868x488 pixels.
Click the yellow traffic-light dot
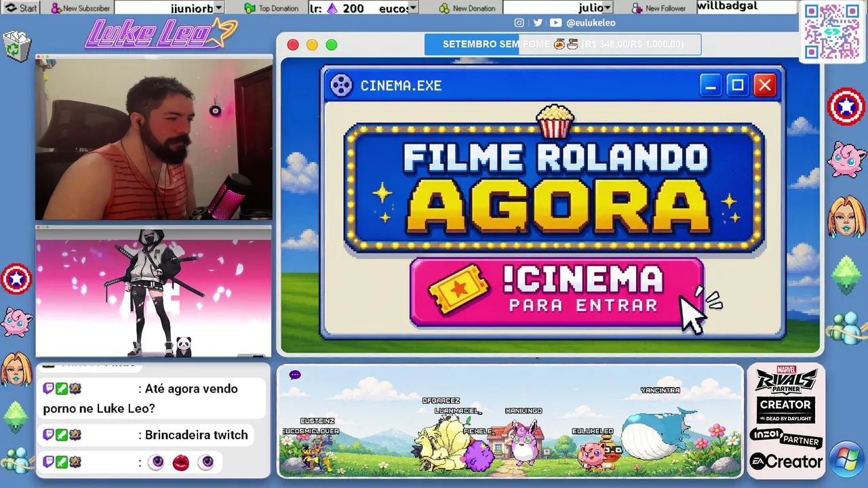pos(312,45)
